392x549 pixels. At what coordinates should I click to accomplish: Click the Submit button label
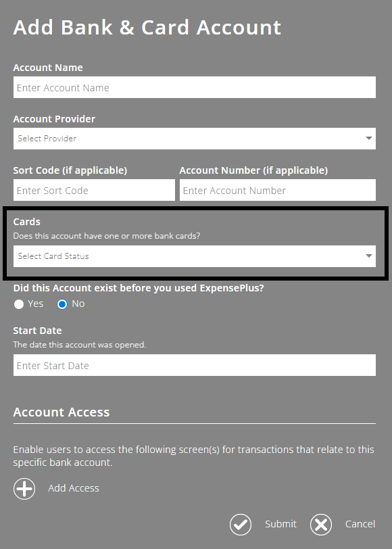coord(280,524)
